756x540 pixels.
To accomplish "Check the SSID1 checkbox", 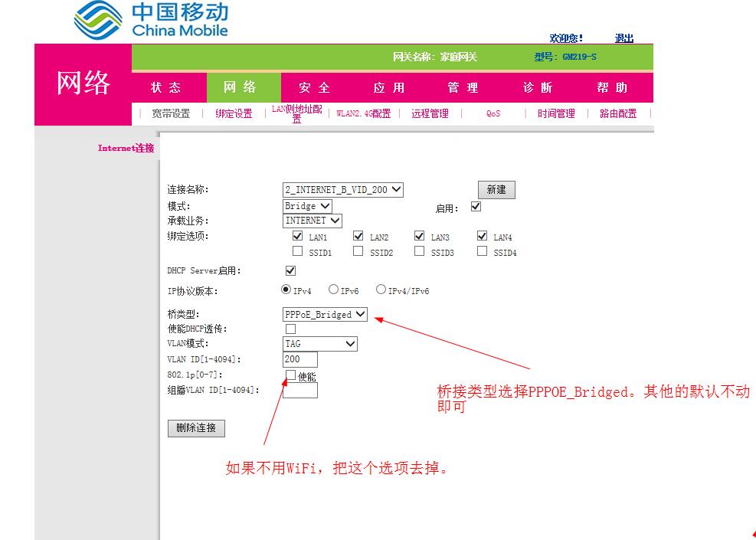I will tap(298, 250).
